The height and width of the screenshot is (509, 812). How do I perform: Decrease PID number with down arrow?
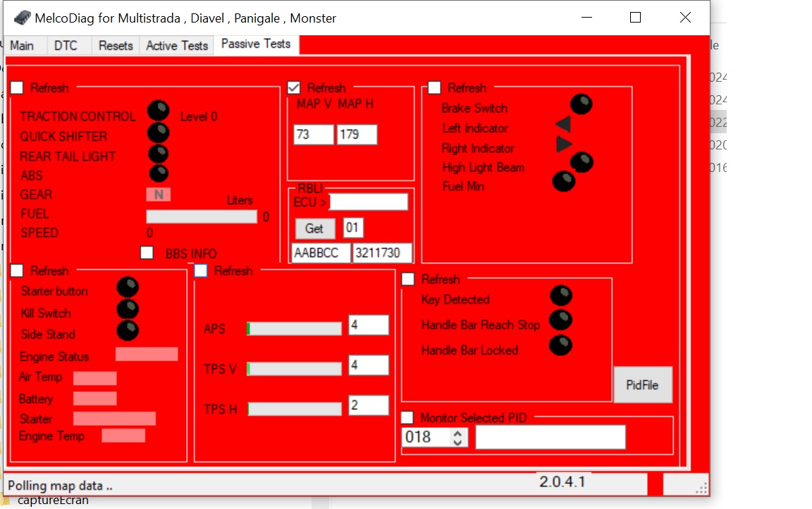pos(457,442)
